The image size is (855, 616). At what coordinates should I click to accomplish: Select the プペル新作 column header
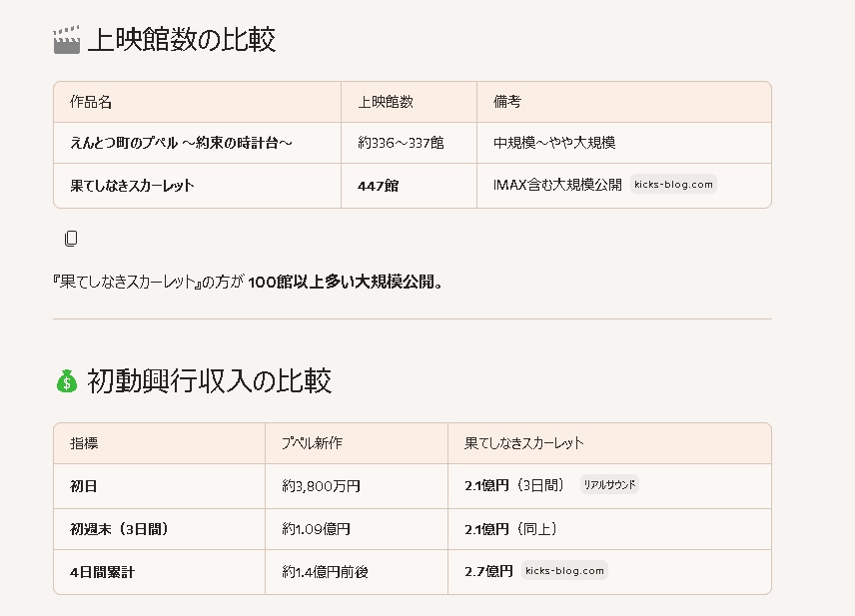[x=312, y=443]
